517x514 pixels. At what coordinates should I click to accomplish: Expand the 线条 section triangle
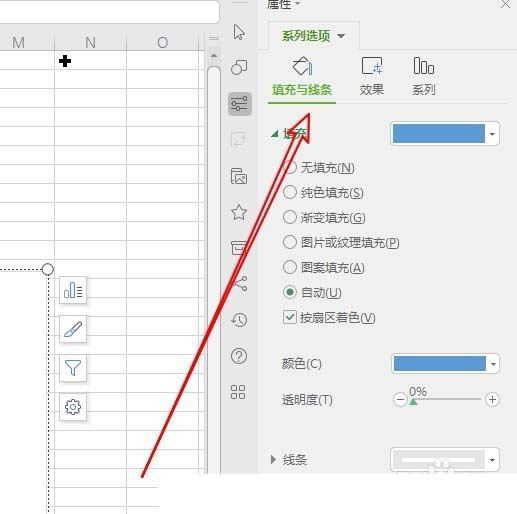273,460
